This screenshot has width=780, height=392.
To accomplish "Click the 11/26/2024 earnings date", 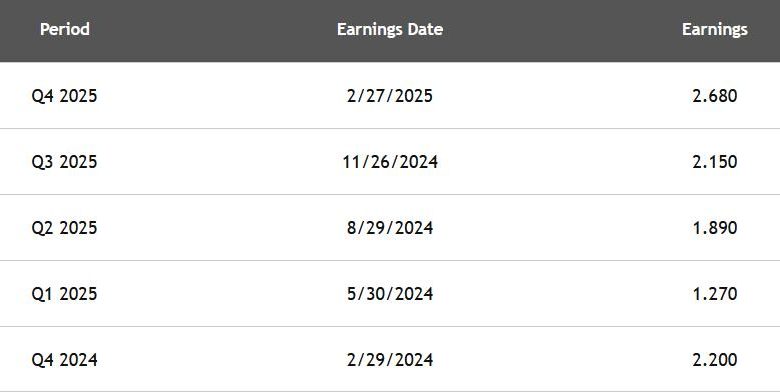I will (x=390, y=162).
